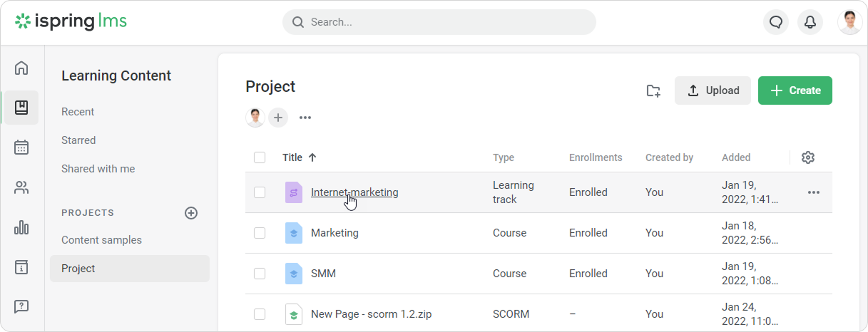Tick the select-all checkbox in header
Viewport: 868px width, 332px height.
pyautogui.click(x=260, y=157)
